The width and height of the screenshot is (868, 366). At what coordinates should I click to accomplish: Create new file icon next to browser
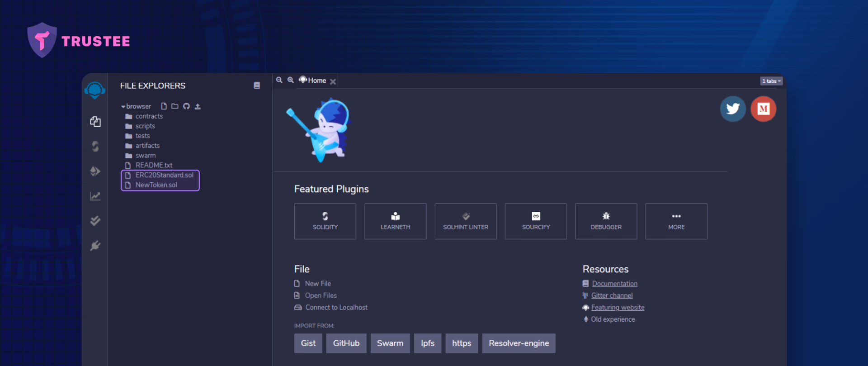pos(164,106)
